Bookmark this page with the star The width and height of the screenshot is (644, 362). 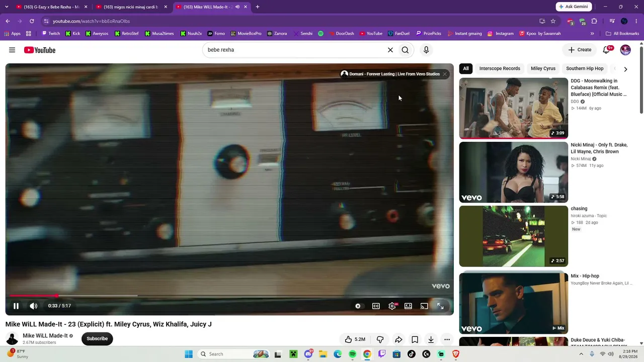point(553,21)
